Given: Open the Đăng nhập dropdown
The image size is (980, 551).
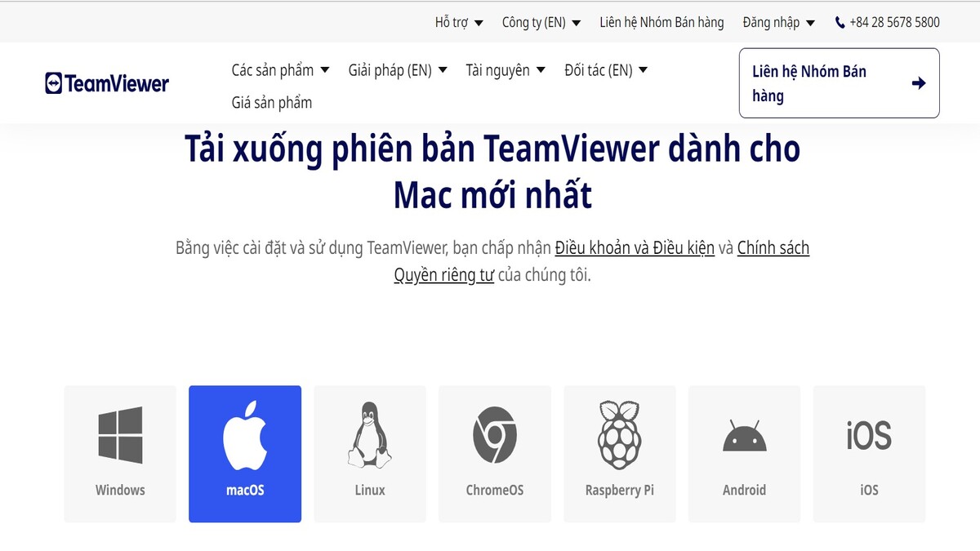Looking at the screenshot, I should pyautogui.click(x=779, y=23).
